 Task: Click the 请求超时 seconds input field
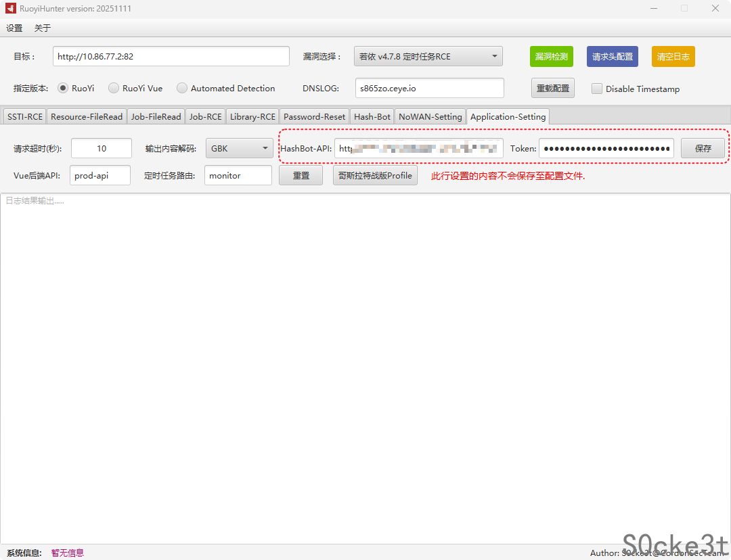tap(102, 148)
